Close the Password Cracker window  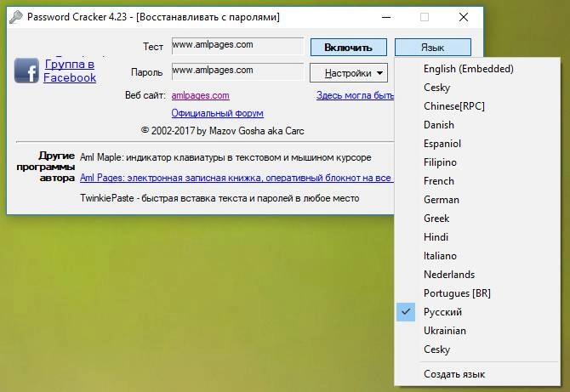click(x=464, y=17)
